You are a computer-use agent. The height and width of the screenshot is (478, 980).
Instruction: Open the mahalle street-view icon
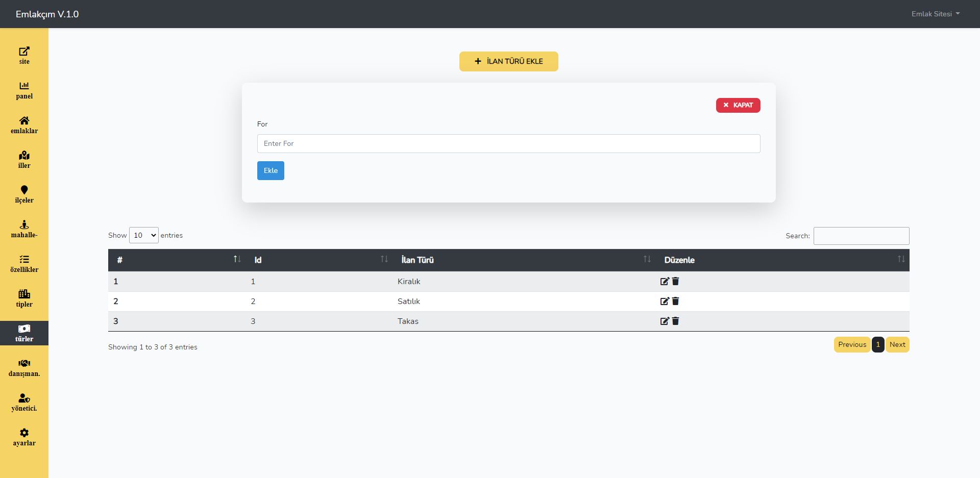click(24, 224)
